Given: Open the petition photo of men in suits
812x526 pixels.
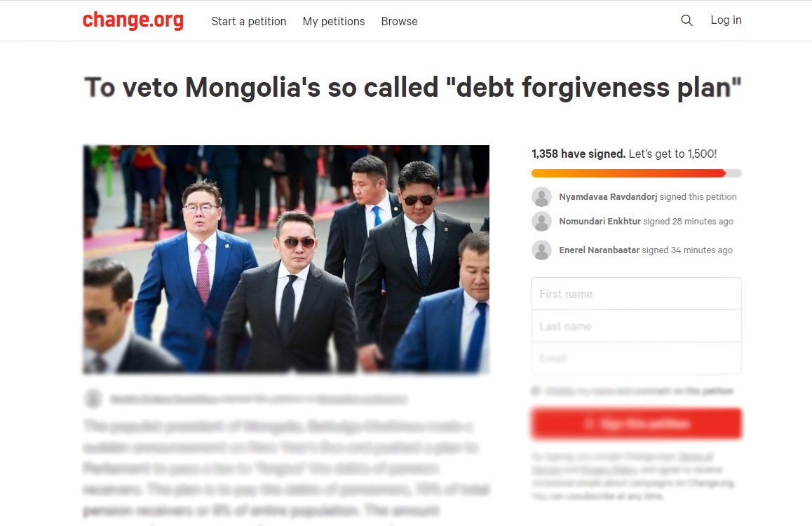Looking at the screenshot, I should pyautogui.click(x=286, y=259).
